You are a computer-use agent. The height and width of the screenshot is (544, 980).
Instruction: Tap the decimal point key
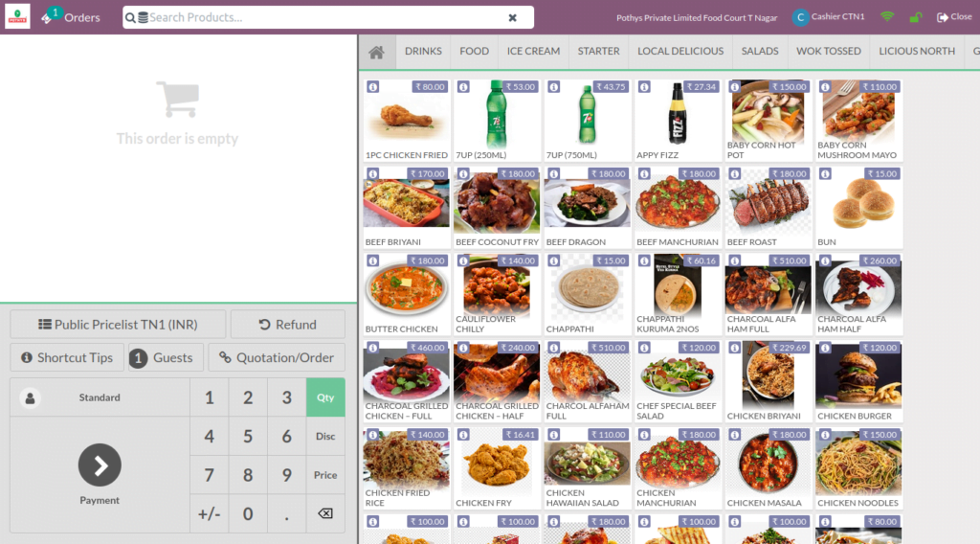click(286, 513)
